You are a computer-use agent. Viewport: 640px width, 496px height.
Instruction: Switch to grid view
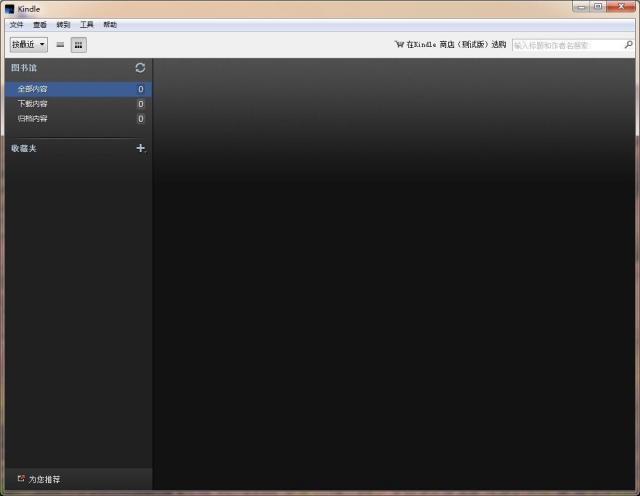pyautogui.click(x=78, y=45)
